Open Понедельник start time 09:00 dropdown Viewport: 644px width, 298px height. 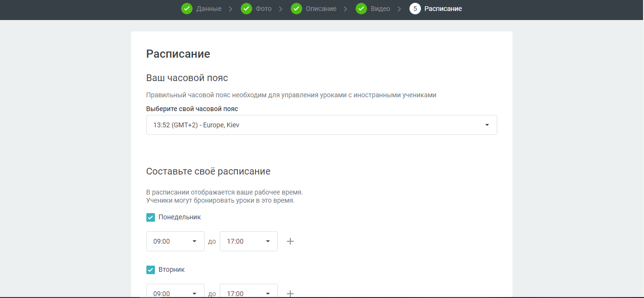point(175,241)
